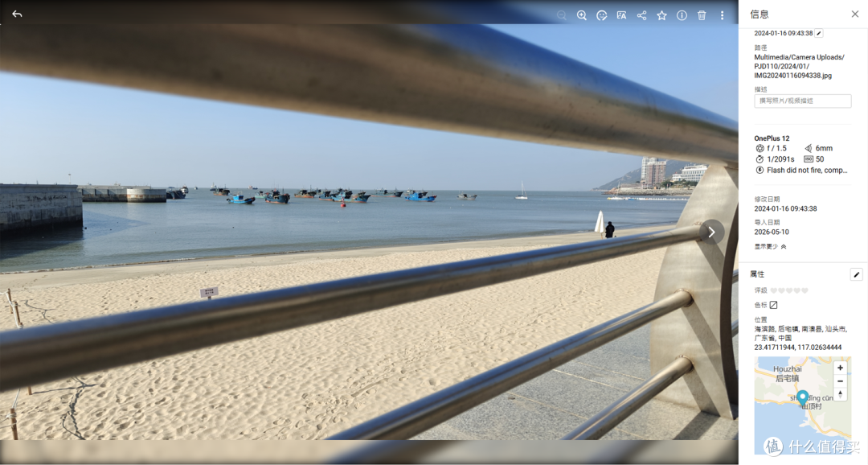This screenshot has width=868, height=465.
Task: Click the modified date under 修改日期
Action: click(x=785, y=209)
